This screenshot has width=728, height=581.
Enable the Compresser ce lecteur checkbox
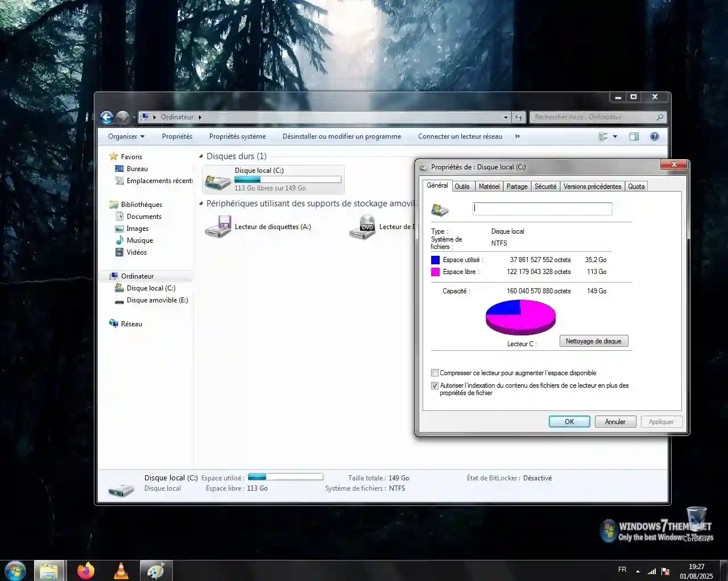[435, 373]
